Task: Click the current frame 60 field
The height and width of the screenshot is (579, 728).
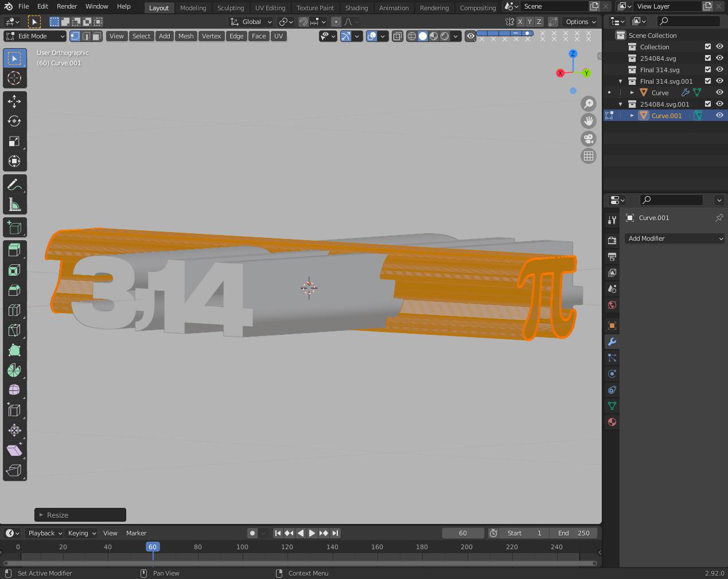Action: 463,533
